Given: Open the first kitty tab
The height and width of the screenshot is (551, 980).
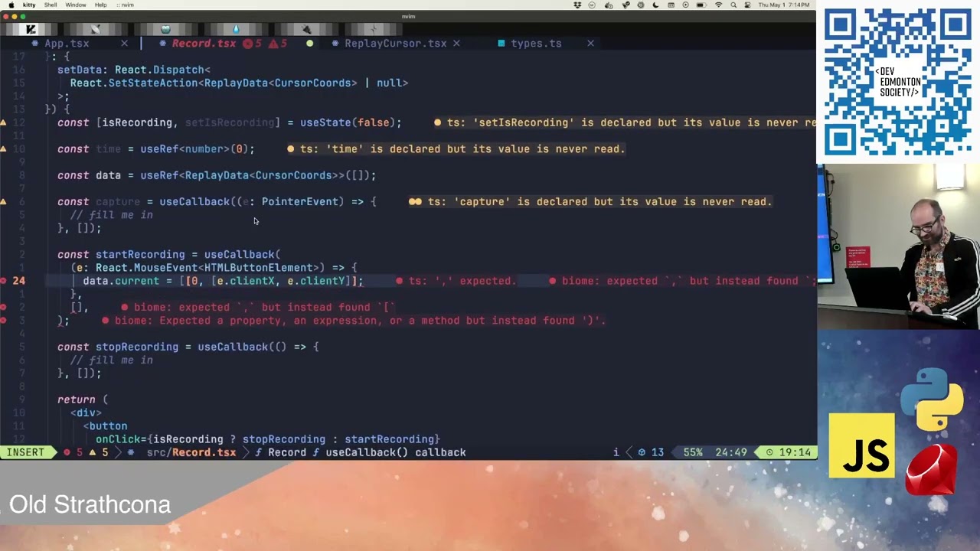Looking at the screenshot, I should tap(31, 29).
